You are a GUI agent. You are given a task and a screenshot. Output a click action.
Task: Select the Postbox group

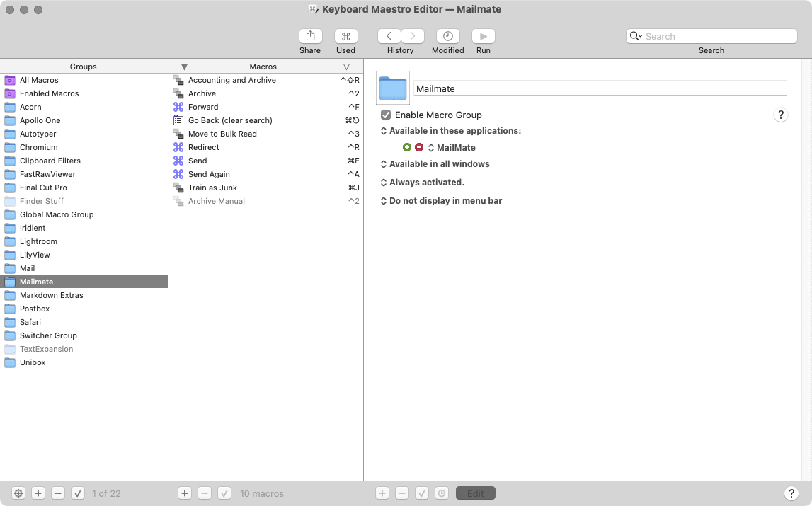click(84, 309)
